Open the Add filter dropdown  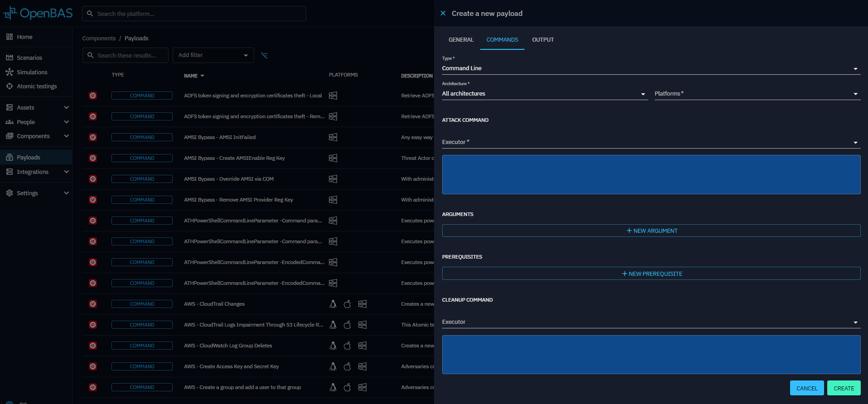point(213,55)
